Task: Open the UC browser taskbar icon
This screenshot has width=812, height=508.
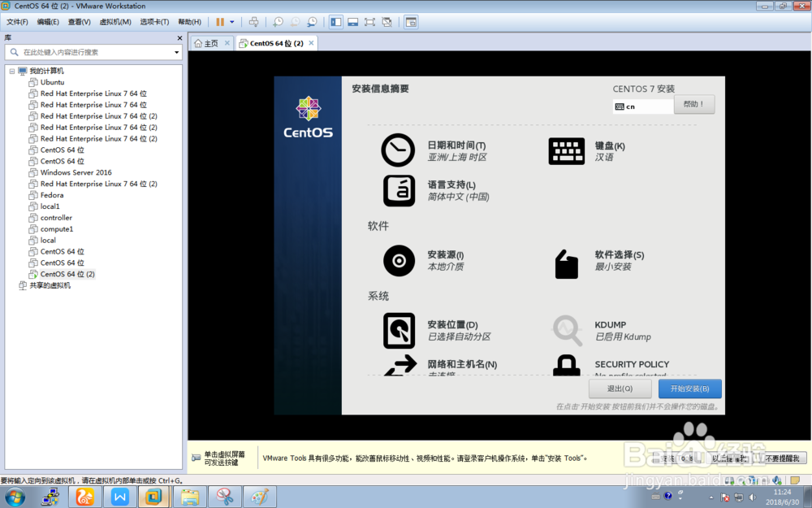Action: pos(85,497)
